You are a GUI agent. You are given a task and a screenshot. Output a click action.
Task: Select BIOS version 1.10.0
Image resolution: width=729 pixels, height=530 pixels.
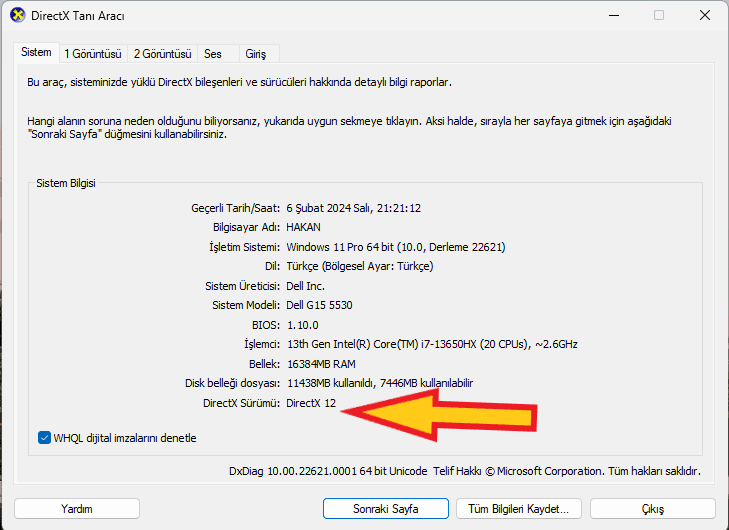[x=303, y=325]
